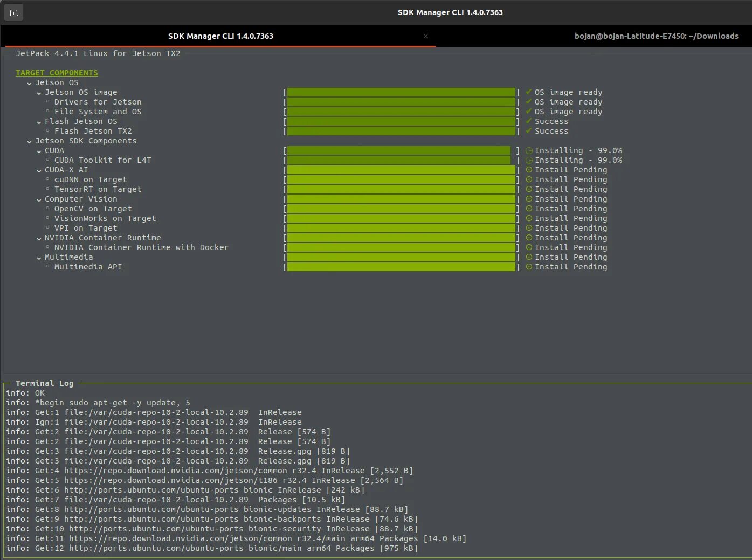Screen dimensions: 752x560
Task: Select cuDNN on Target item
Action: tap(91, 179)
